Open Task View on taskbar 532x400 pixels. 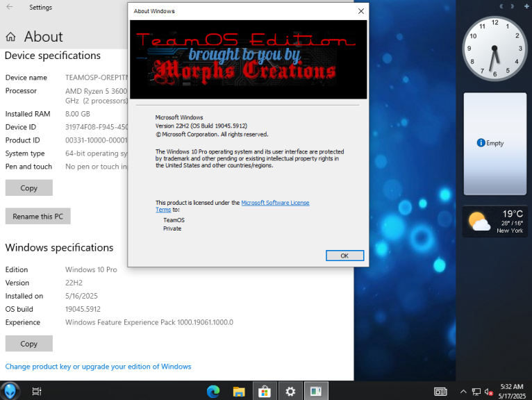click(x=37, y=391)
